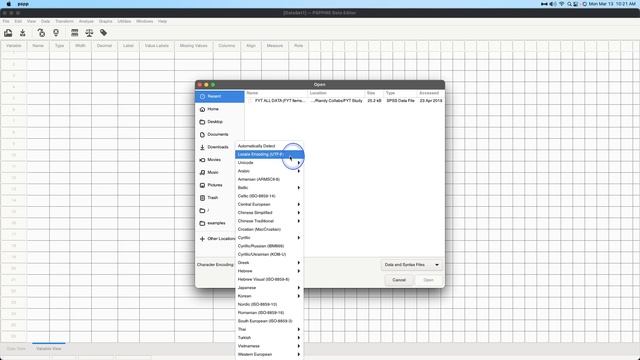Viewport: 640px width, 360px height.
Task: Select South European (ISO-8859-3) encoding
Action: click(269, 321)
